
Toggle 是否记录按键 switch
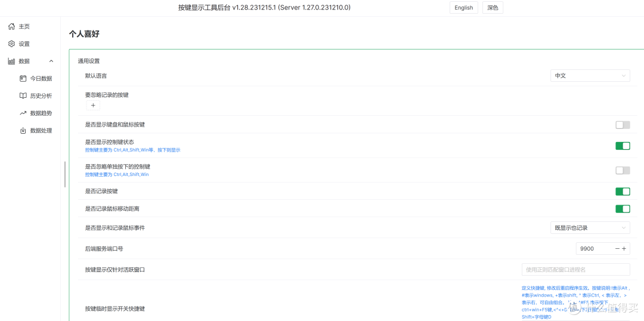(623, 192)
